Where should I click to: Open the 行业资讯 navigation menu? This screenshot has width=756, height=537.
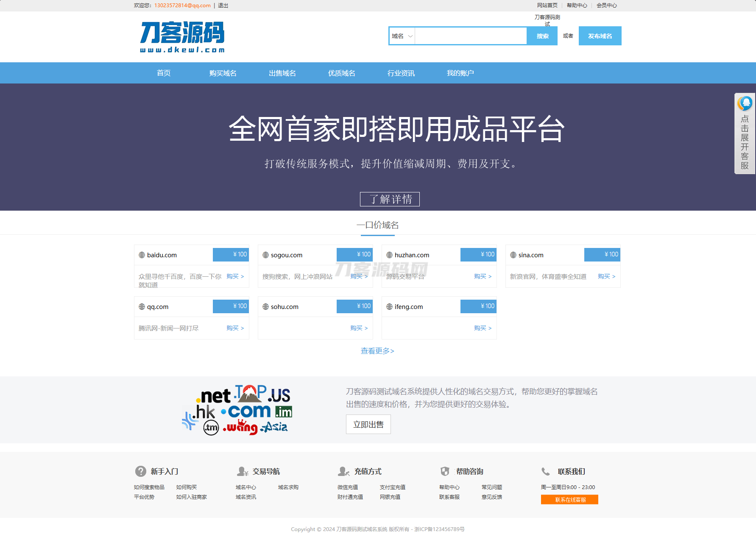401,73
